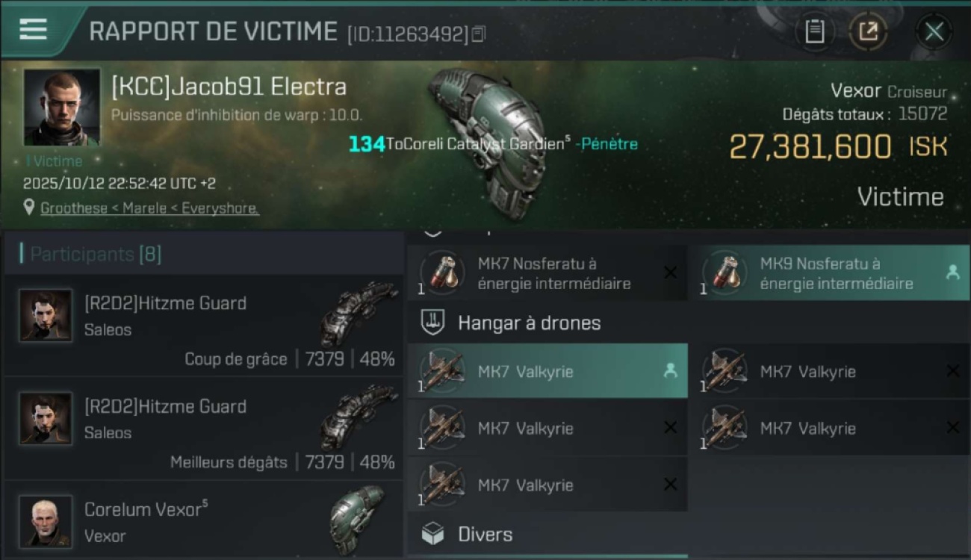
Task: Open the clipboard report icon
Action: coord(814,31)
